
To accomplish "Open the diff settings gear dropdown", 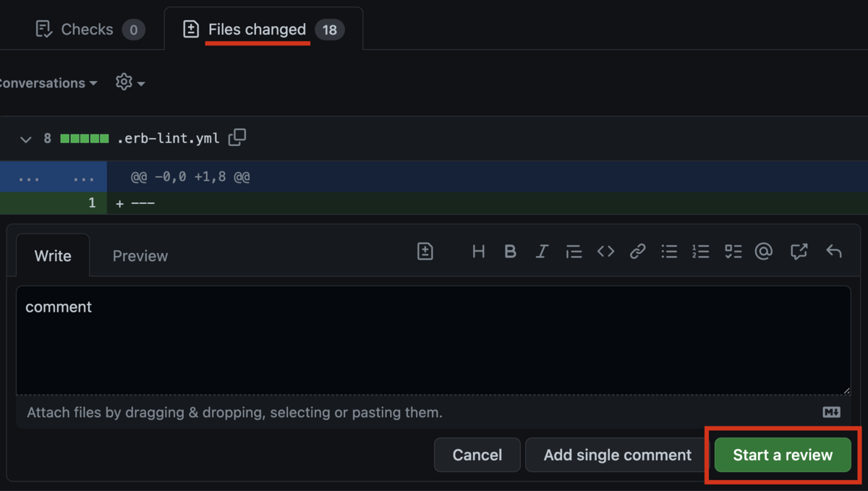I will tap(129, 82).
